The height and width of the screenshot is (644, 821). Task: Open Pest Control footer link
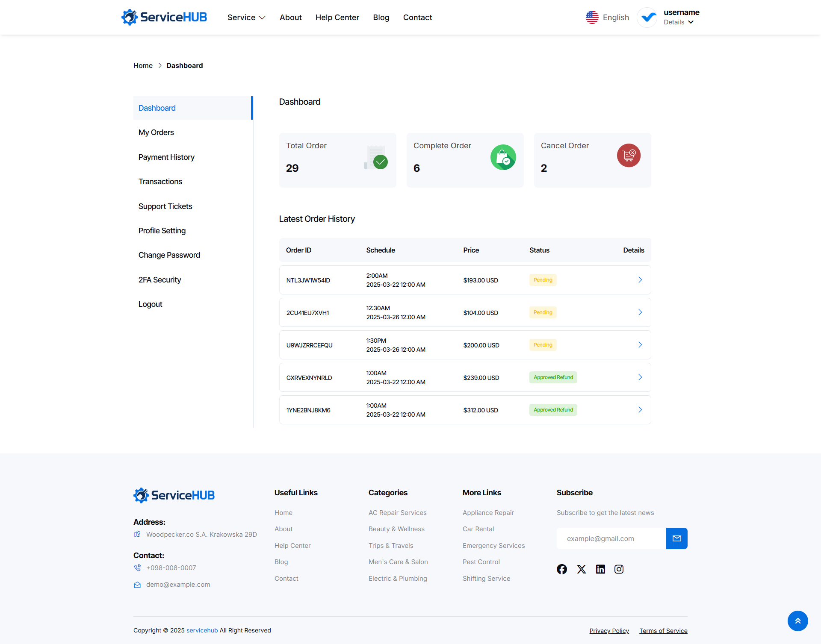[481, 562]
